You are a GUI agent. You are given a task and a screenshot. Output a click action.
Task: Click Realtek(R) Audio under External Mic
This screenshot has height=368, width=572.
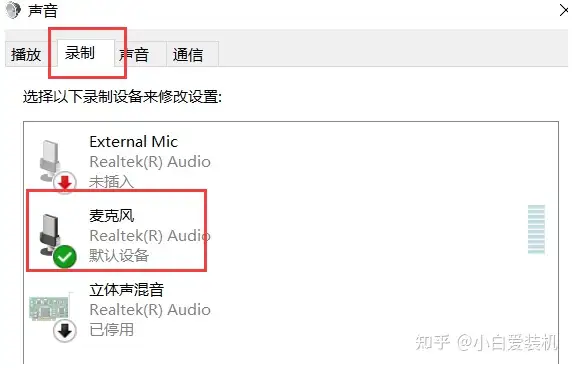tap(150, 162)
